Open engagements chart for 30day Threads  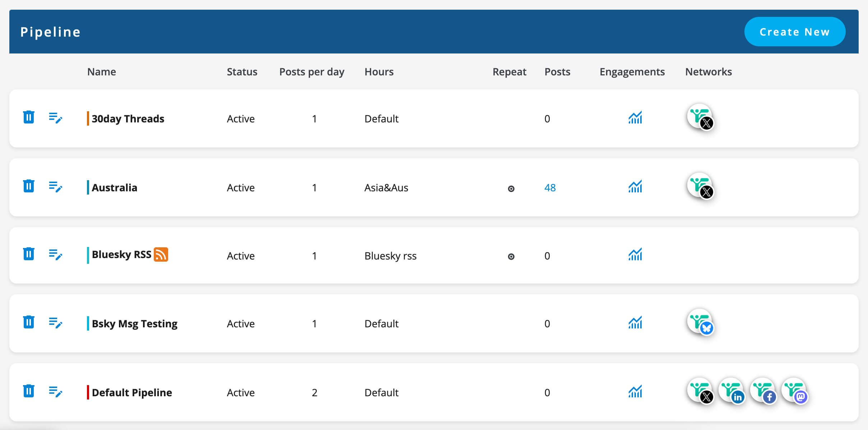pos(635,118)
